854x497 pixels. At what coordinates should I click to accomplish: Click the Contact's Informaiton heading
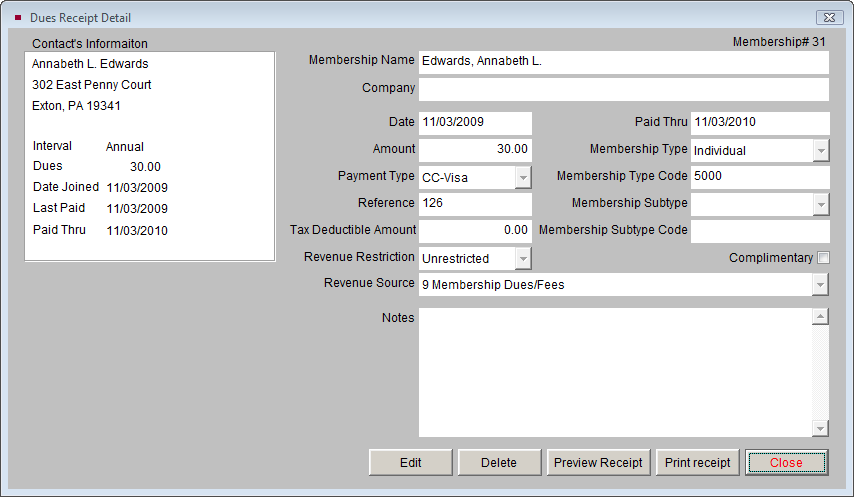pos(90,44)
